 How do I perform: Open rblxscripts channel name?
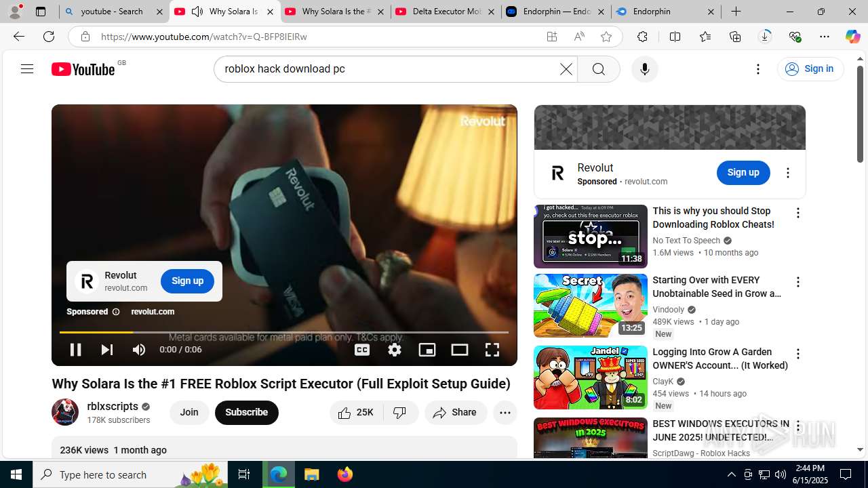[113, 407]
